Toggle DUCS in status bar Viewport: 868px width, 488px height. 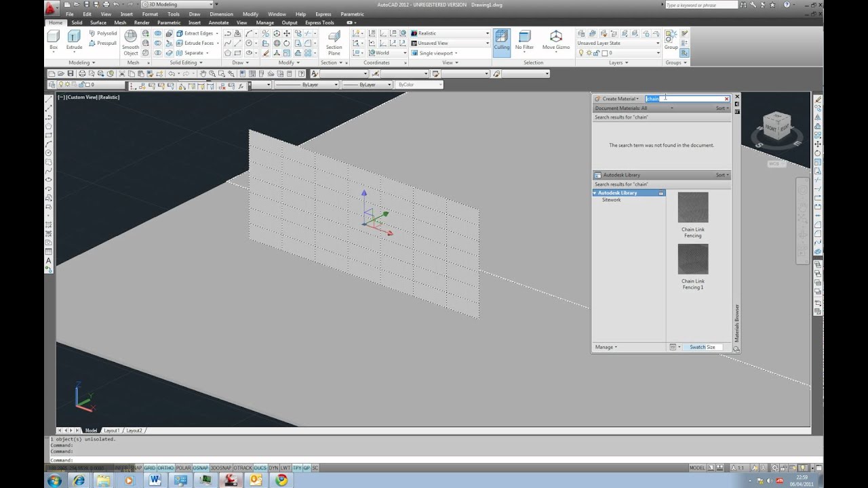point(260,468)
